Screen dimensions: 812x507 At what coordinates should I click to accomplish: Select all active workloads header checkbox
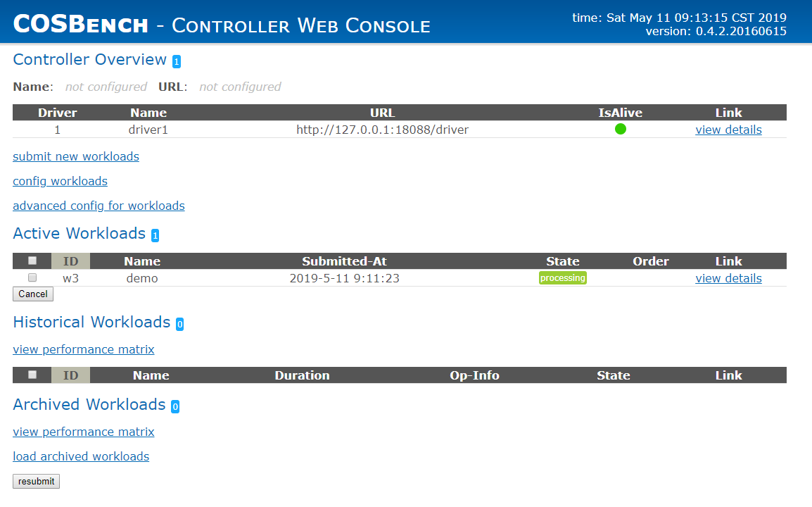click(32, 261)
